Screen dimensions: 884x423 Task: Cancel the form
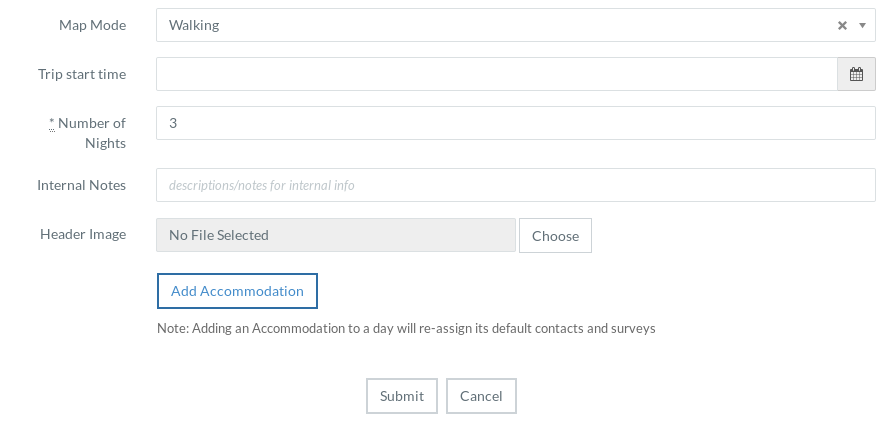click(481, 396)
